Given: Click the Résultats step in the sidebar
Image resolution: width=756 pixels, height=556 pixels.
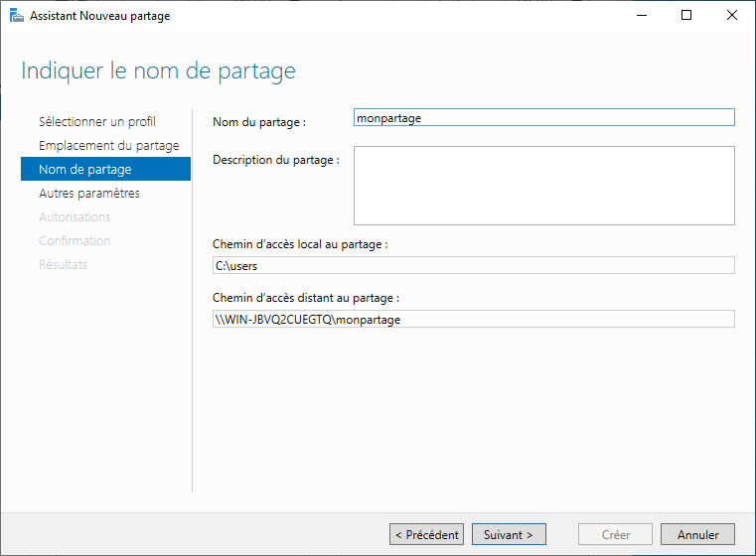Looking at the screenshot, I should coord(63,265).
